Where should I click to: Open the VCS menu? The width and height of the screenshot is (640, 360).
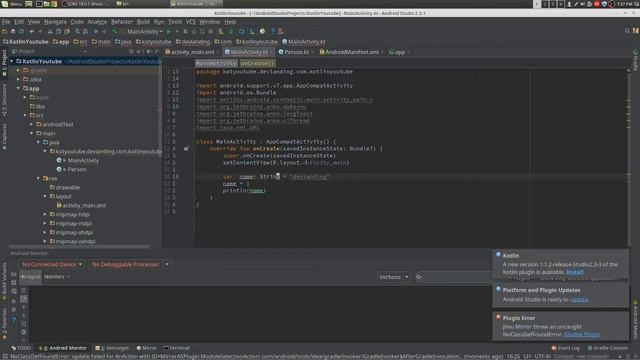tap(191, 22)
